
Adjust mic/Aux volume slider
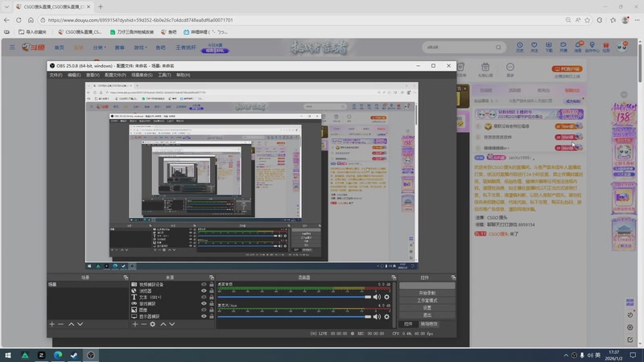click(x=294, y=316)
